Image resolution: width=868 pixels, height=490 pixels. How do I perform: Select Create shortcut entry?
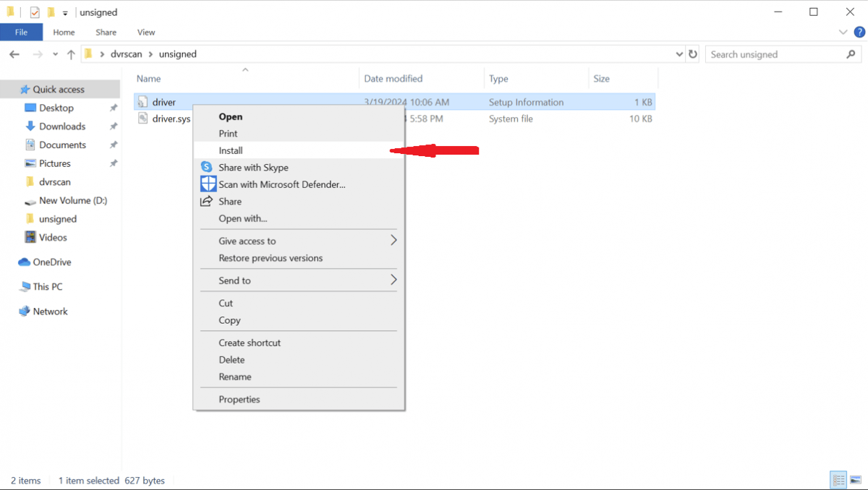[x=298, y=343]
